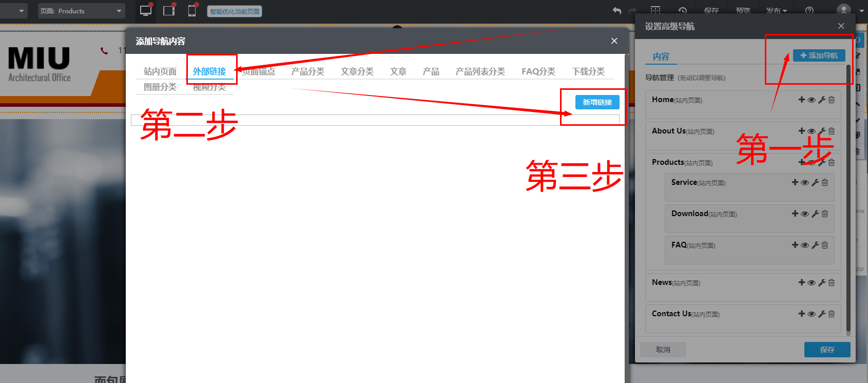Click the 新增链接 button

pos(597,102)
